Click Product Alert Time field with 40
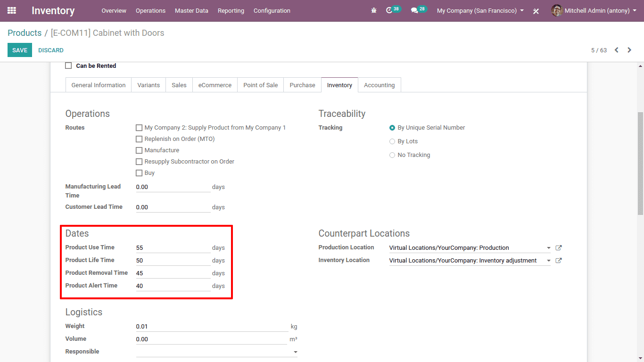Screen dimensions: 644x362 pos(173,286)
